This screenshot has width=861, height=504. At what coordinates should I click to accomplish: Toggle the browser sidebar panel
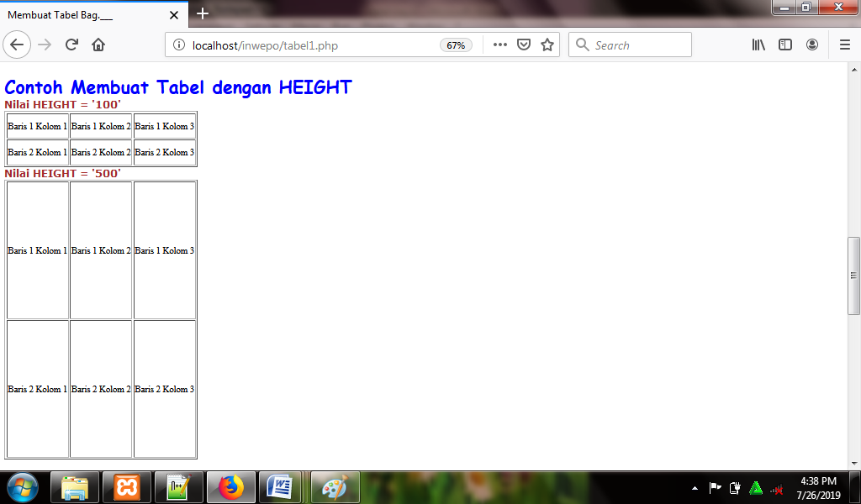(x=784, y=45)
